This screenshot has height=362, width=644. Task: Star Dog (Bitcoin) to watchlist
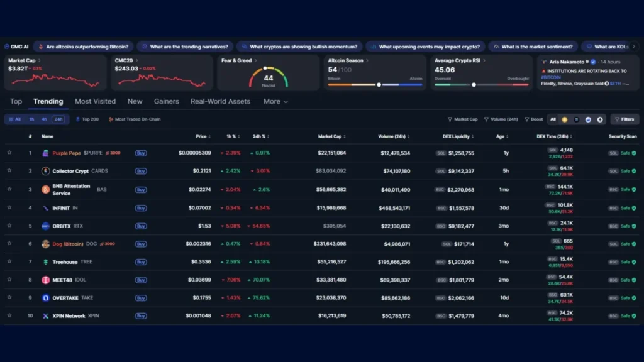point(9,243)
